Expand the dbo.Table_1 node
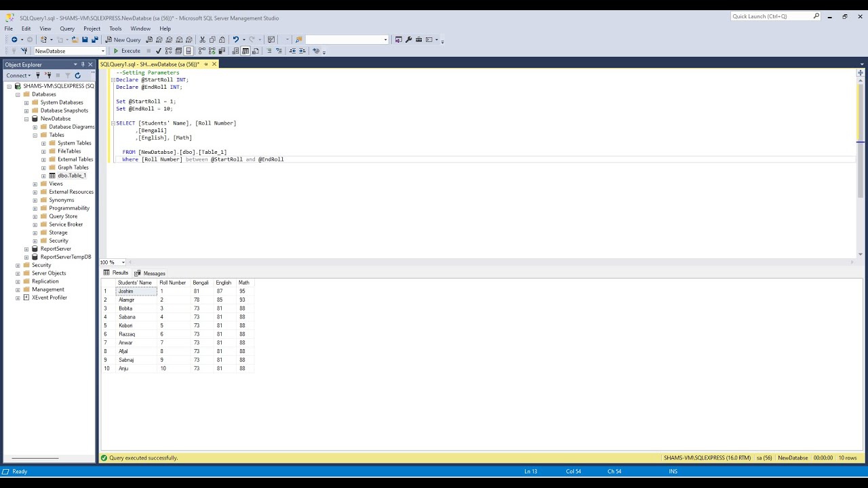 [43, 176]
